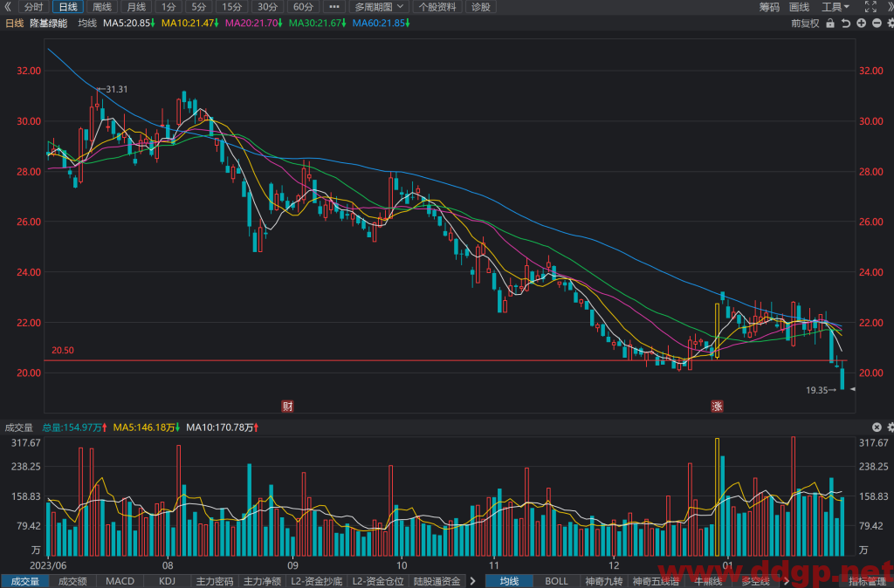Select 主力净额 indicator tab
Viewport: 894px width, 588px height.
pos(262,581)
